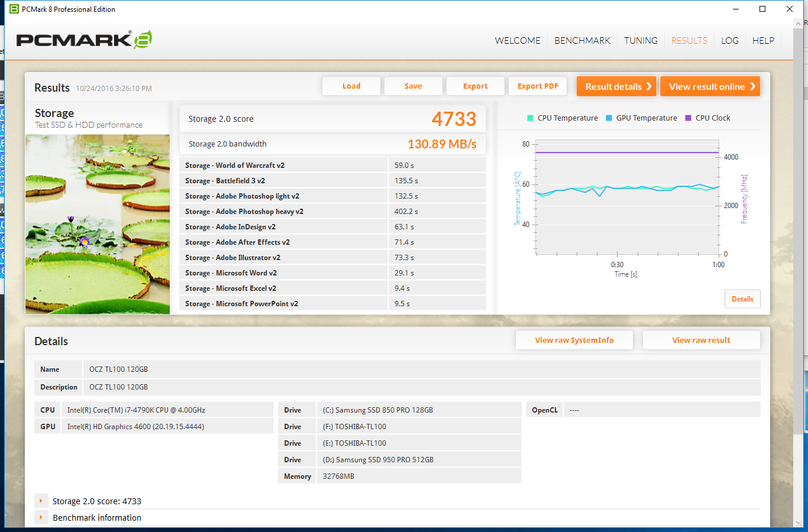
Task: Click the water lilies storage thumbnail
Action: [x=98, y=223]
